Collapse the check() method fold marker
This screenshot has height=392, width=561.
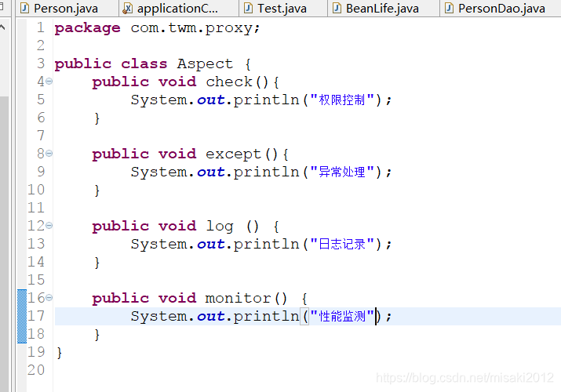click(49, 82)
